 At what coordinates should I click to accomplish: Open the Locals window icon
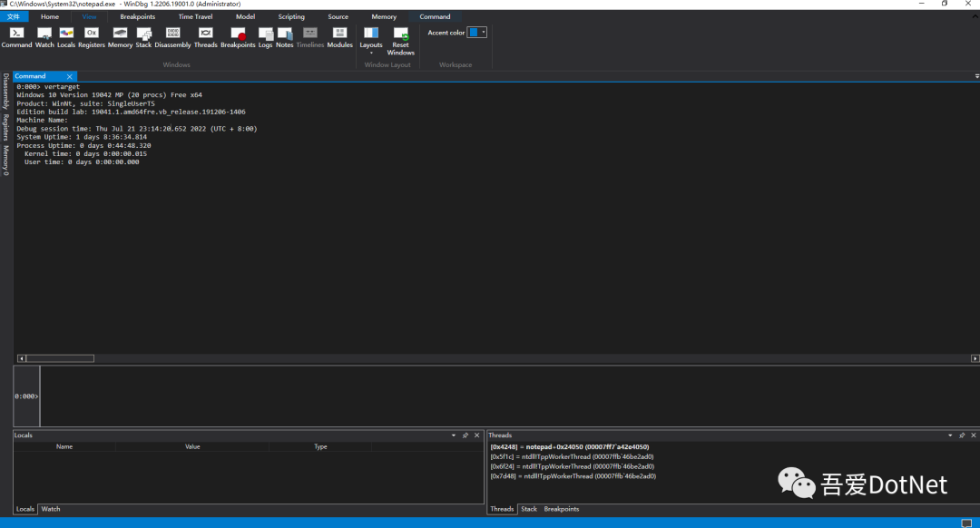66,37
